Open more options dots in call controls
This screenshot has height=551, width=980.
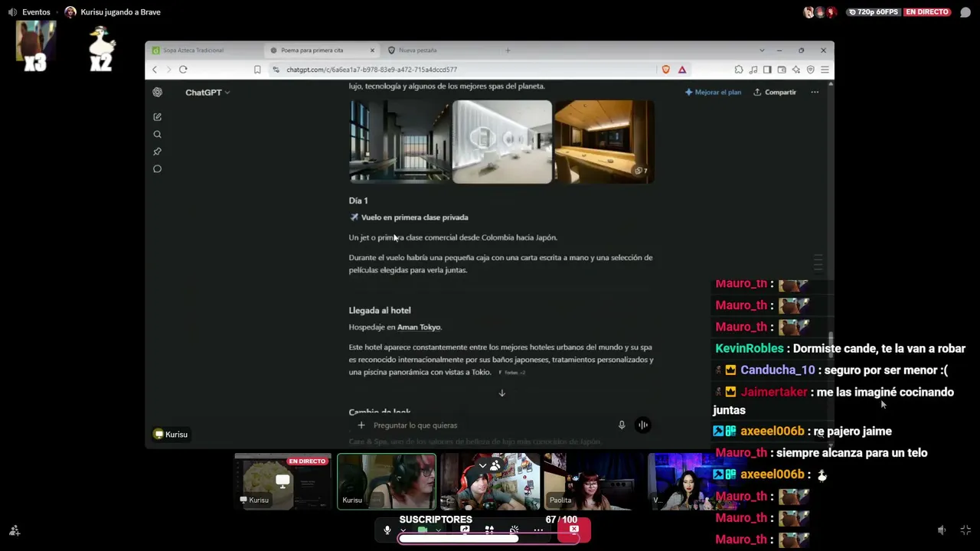tap(538, 530)
